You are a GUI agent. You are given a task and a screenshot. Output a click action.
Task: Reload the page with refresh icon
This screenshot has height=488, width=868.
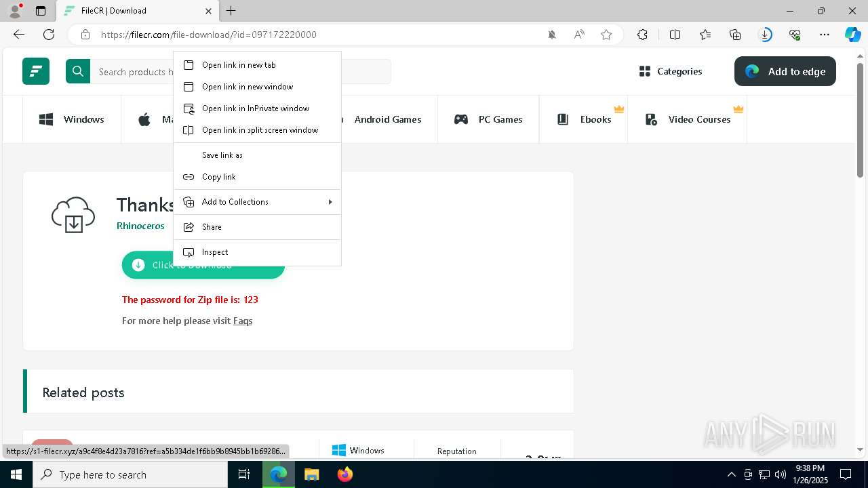tap(49, 35)
